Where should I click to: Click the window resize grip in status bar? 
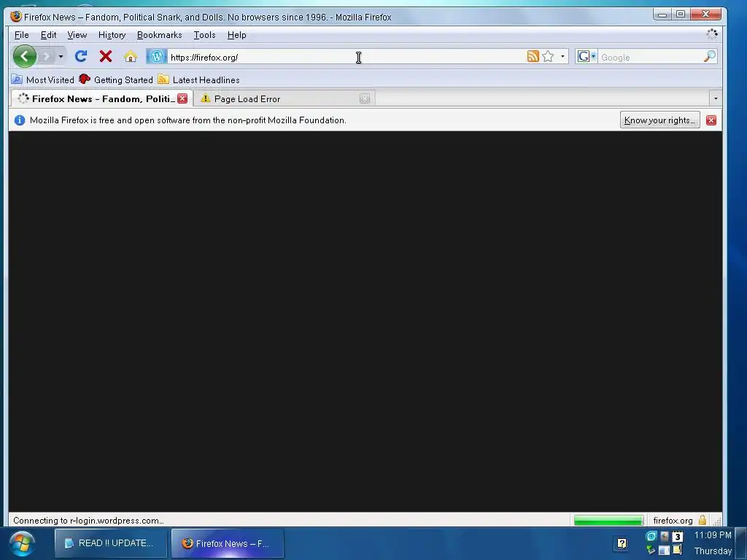coord(717,521)
